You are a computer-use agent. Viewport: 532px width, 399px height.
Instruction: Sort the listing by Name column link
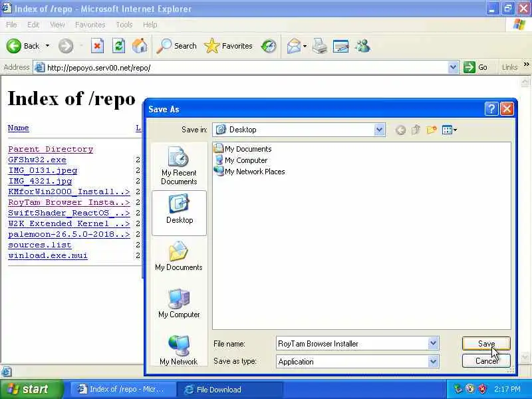(19, 128)
